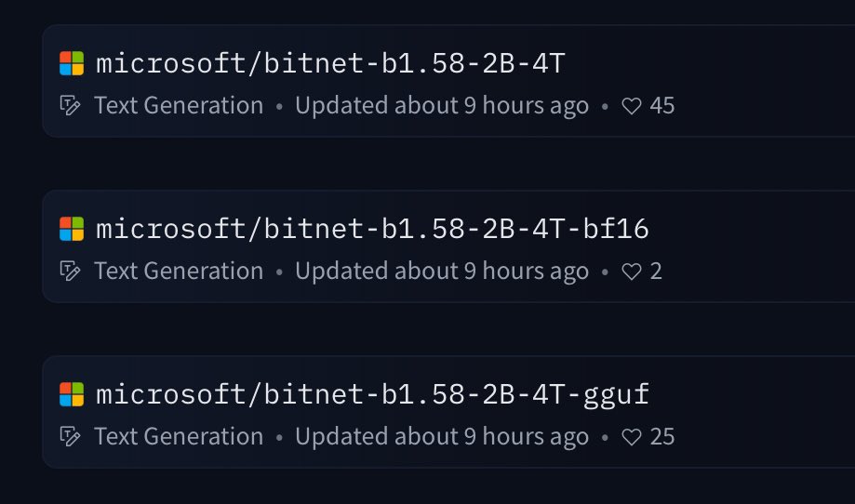Viewport: 855px width, 504px height.
Task: Open microsoft/bitnet-b1.58-2B-4T model page
Action: pyautogui.click(x=330, y=63)
